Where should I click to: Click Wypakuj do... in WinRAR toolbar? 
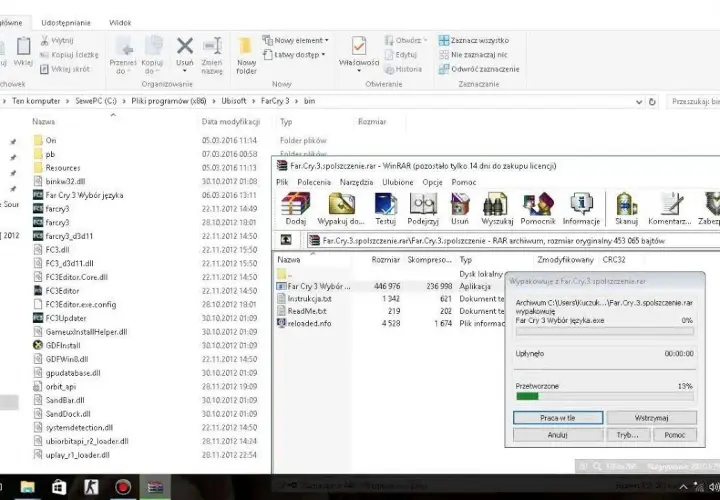pos(341,209)
